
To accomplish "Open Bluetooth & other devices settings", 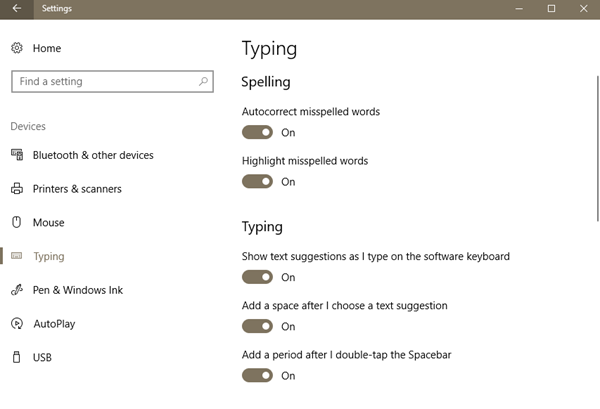I will pyautogui.click(x=93, y=155).
